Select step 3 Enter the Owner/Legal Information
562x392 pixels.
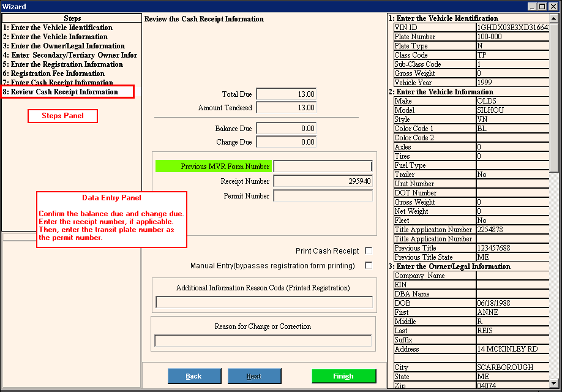click(x=64, y=46)
